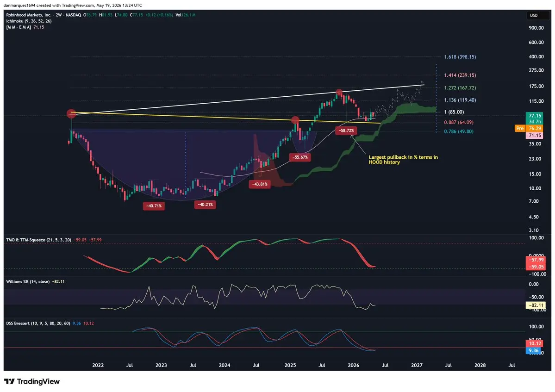Click the -43.81% pullback label
The width and height of the screenshot is (555, 392).
260,184
